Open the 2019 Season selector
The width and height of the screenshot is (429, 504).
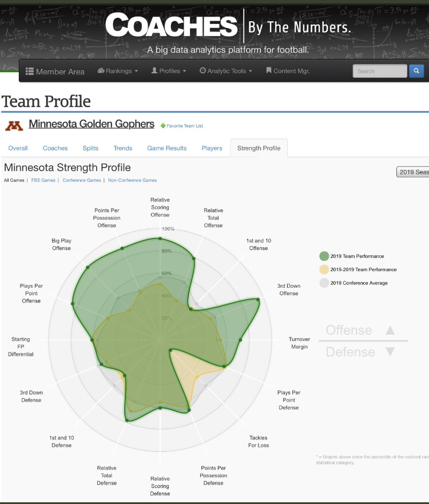coord(413,172)
